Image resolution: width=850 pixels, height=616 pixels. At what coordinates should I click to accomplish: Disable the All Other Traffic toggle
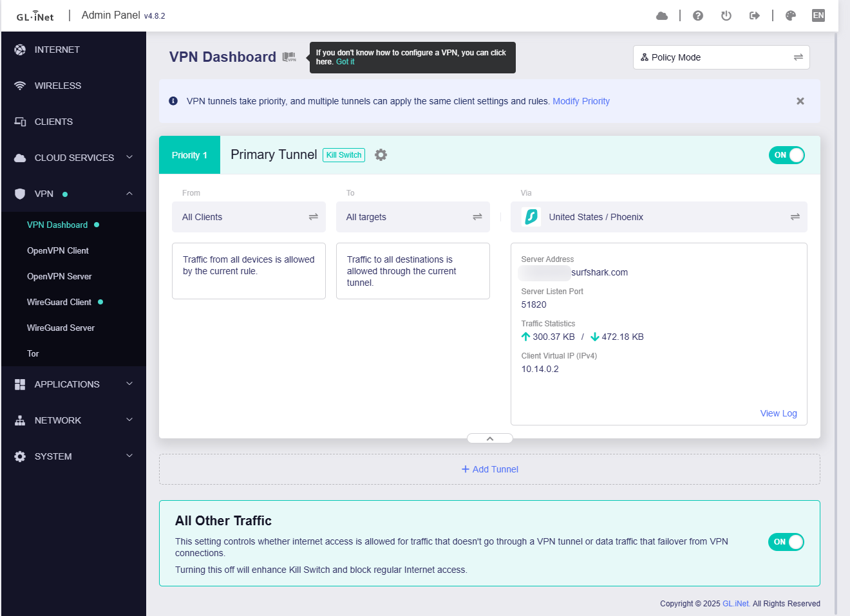tap(786, 542)
